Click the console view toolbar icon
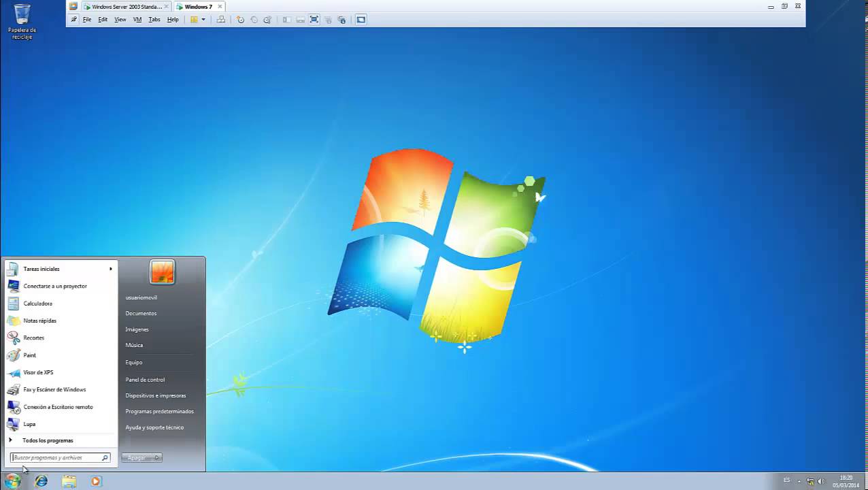 [x=341, y=20]
